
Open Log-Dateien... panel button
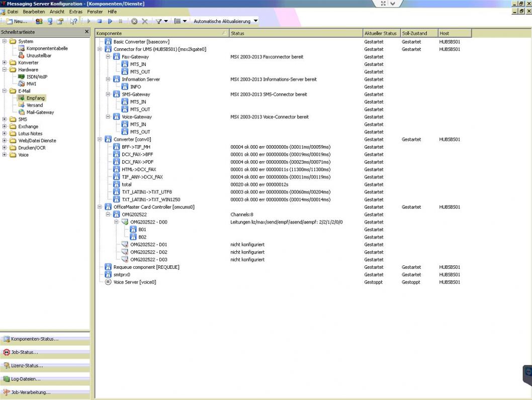pos(26,379)
